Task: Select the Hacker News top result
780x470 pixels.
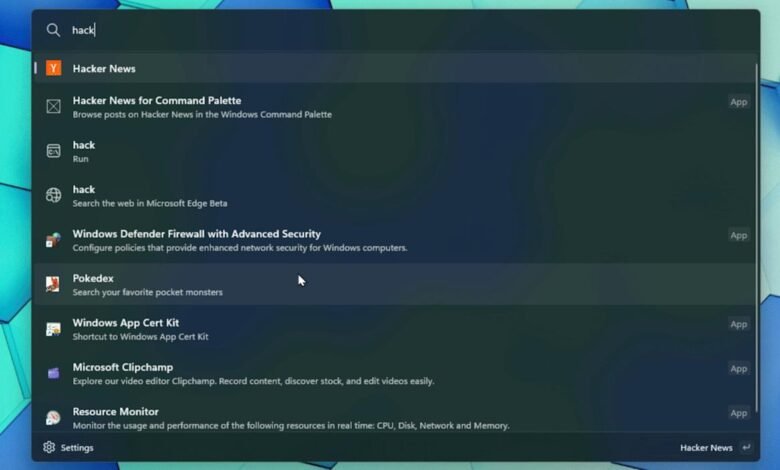Action: click(x=395, y=68)
